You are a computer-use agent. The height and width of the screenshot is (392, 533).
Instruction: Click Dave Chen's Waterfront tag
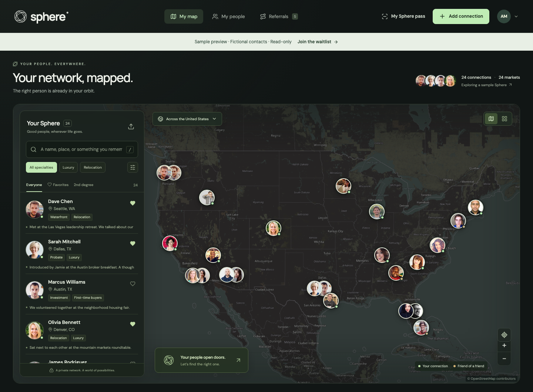59,217
